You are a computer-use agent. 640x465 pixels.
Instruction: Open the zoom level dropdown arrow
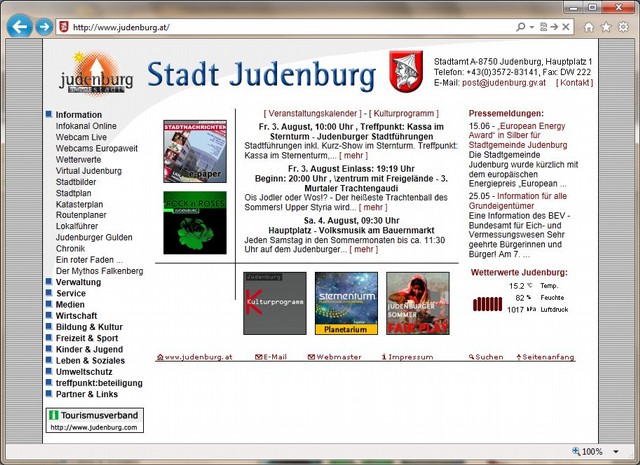tap(616, 452)
